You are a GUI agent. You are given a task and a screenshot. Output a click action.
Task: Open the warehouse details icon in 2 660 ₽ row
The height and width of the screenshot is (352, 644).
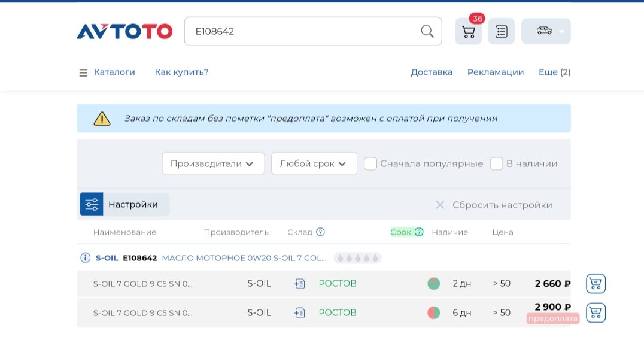tap(299, 283)
